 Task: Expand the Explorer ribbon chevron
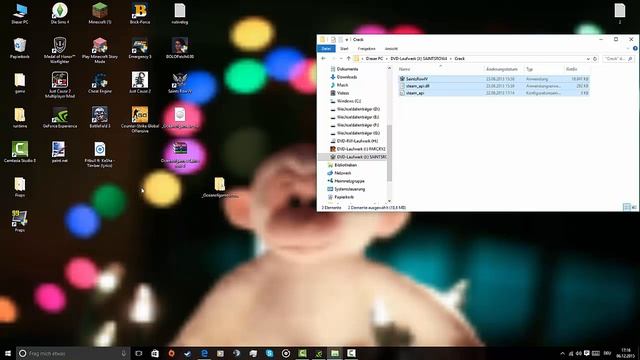tap(628, 49)
